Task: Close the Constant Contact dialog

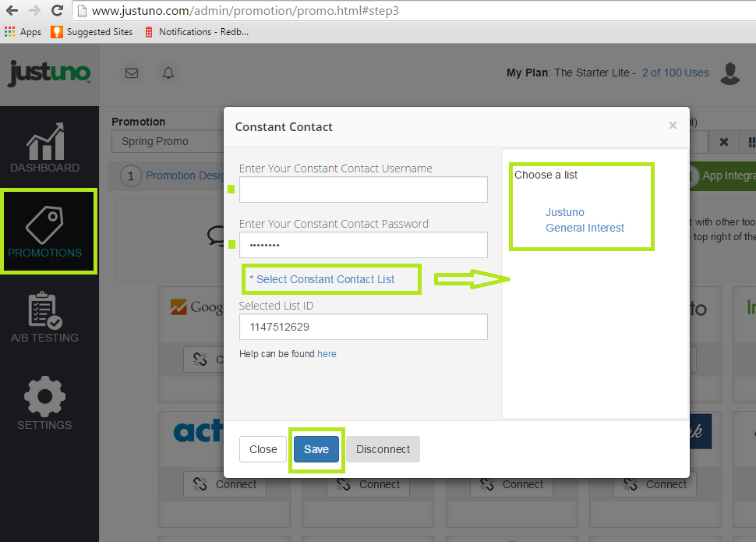Action: (x=673, y=126)
